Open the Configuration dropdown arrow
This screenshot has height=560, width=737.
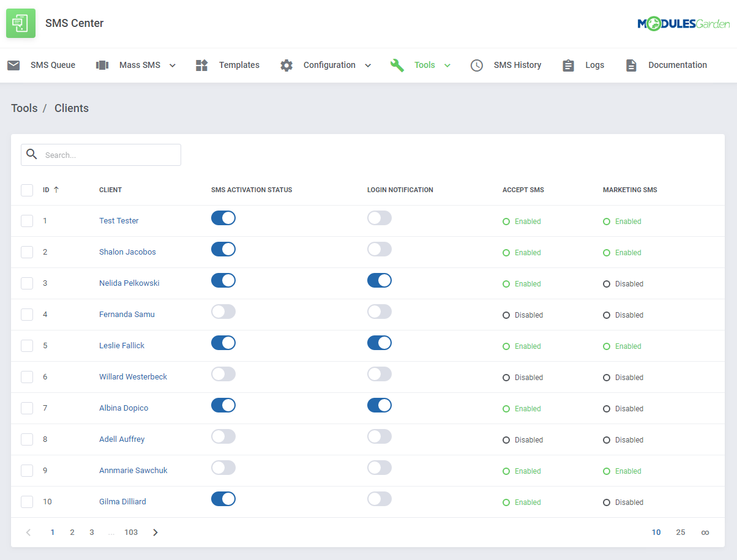tap(368, 64)
